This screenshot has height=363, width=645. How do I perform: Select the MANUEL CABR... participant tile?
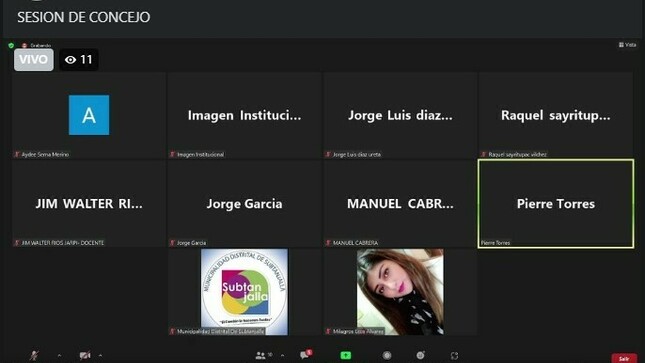[400, 204]
